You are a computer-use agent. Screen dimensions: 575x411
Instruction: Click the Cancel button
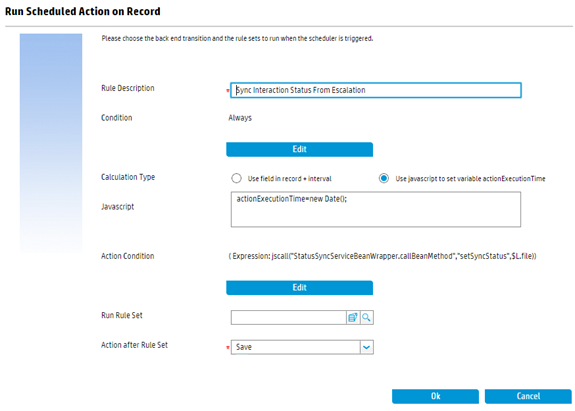tap(528, 396)
